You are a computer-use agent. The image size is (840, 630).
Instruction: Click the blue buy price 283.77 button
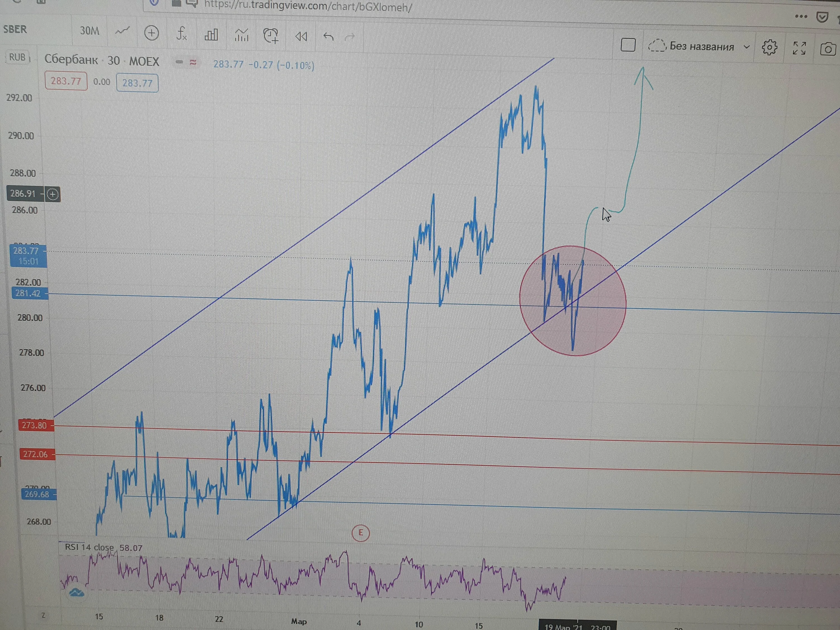137,83
